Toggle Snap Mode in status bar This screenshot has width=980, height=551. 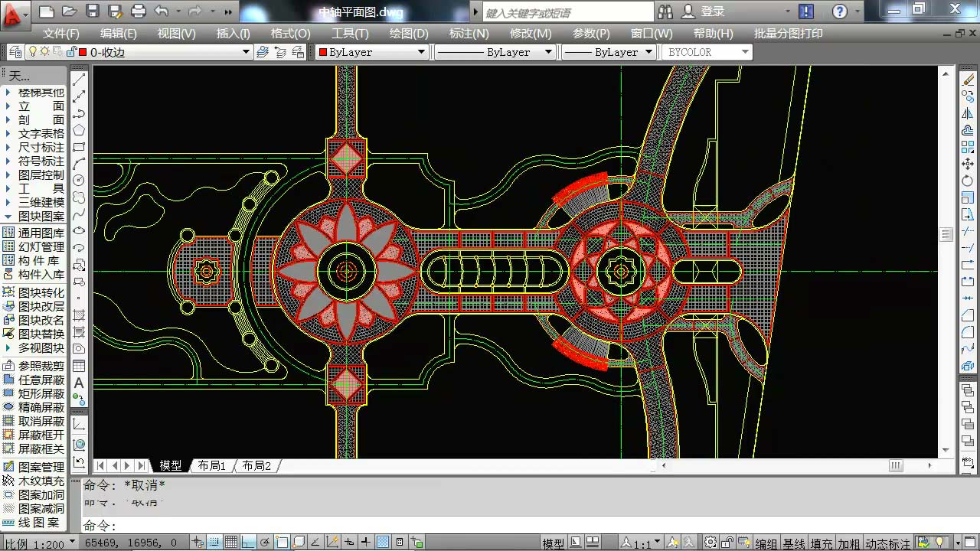pyautogui.click(x=214, y=543)
